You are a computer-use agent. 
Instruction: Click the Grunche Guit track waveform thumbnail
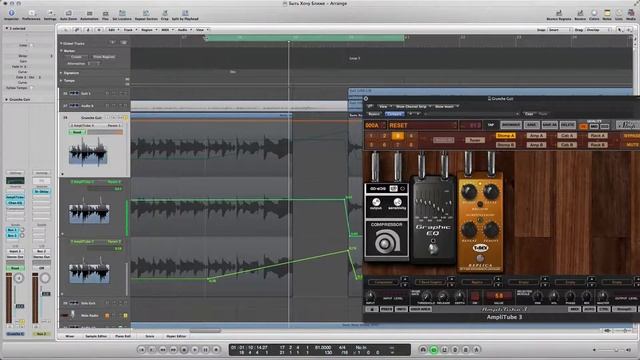(88, 151)
